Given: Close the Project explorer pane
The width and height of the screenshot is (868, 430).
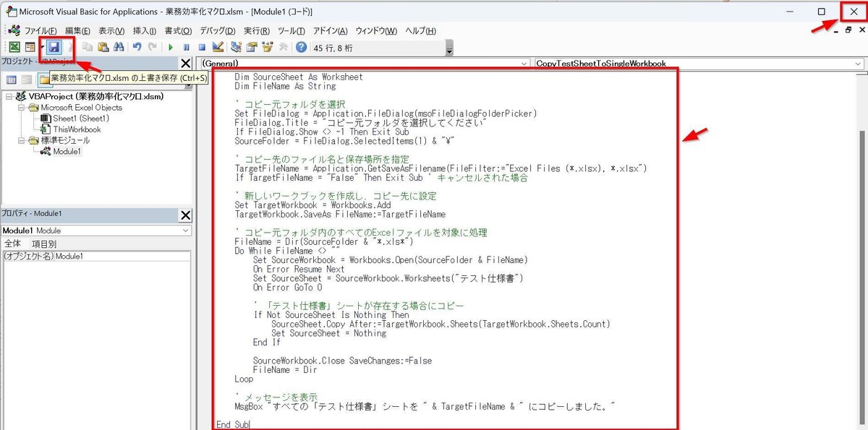Looking at the screenshot, I should pos(186,64).
